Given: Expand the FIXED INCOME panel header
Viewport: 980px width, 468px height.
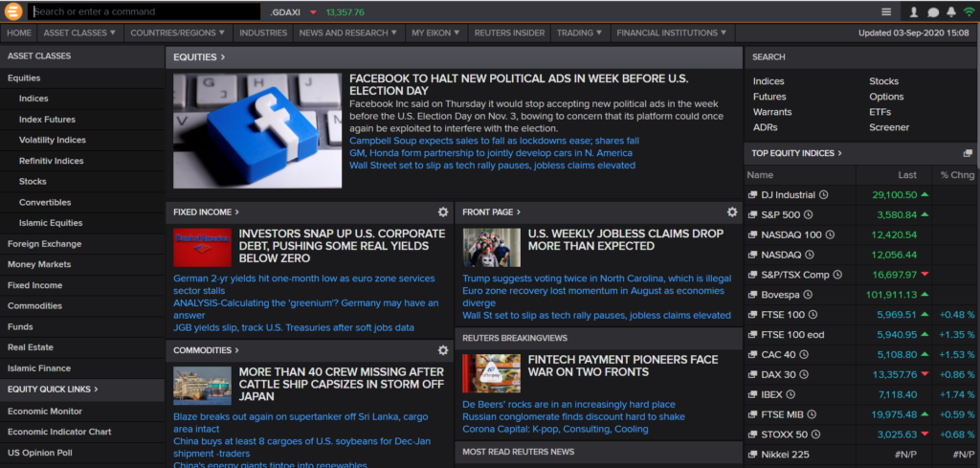Looking at the screenshot, I should (x=206, y=212).
